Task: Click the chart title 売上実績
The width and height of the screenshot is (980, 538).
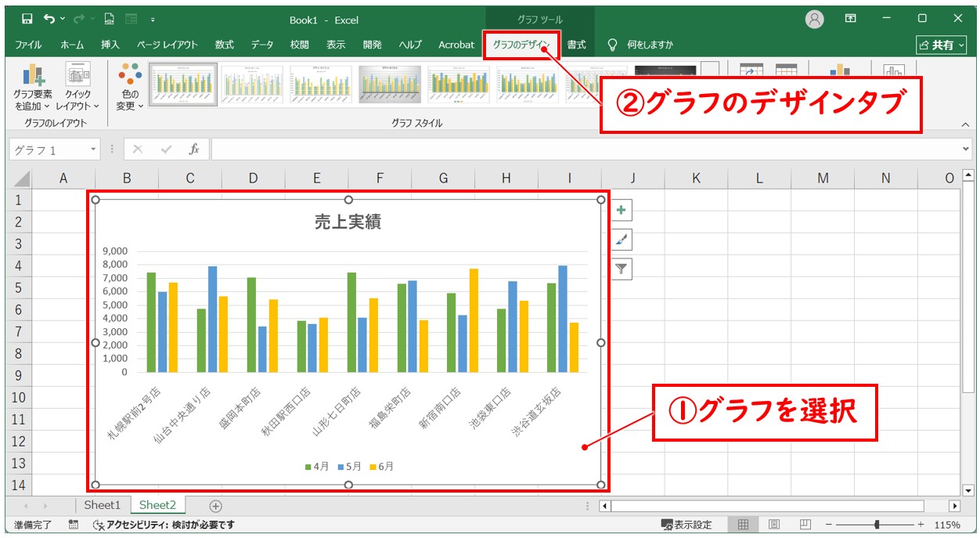Action: (x=348, y=222)
